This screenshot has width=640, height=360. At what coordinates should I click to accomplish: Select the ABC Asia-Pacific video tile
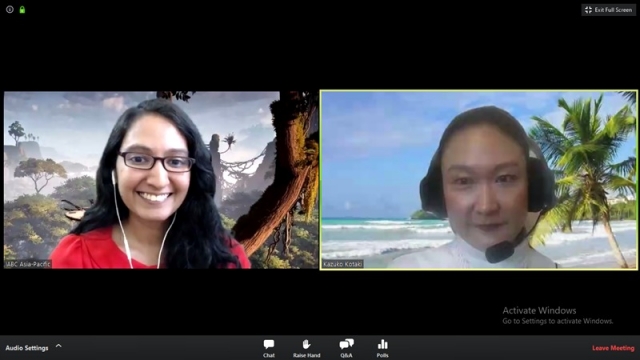pos(161,180)
